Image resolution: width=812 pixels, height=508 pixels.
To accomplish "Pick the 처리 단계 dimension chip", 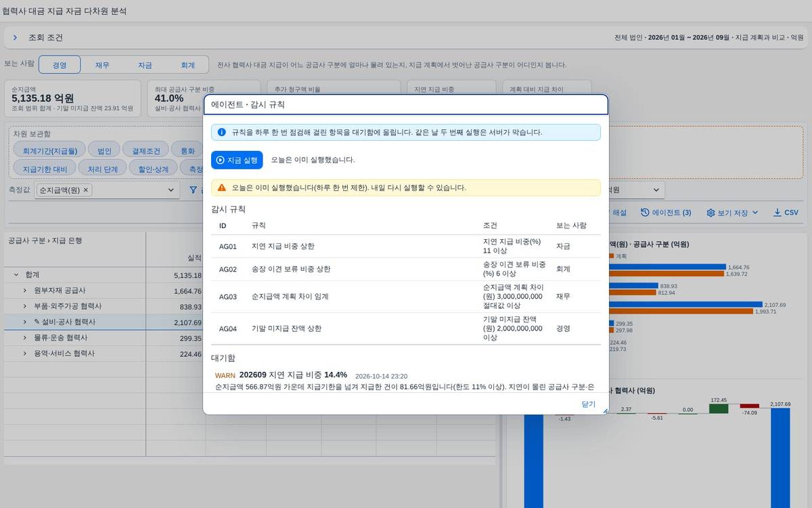I will tap(102, 169).
